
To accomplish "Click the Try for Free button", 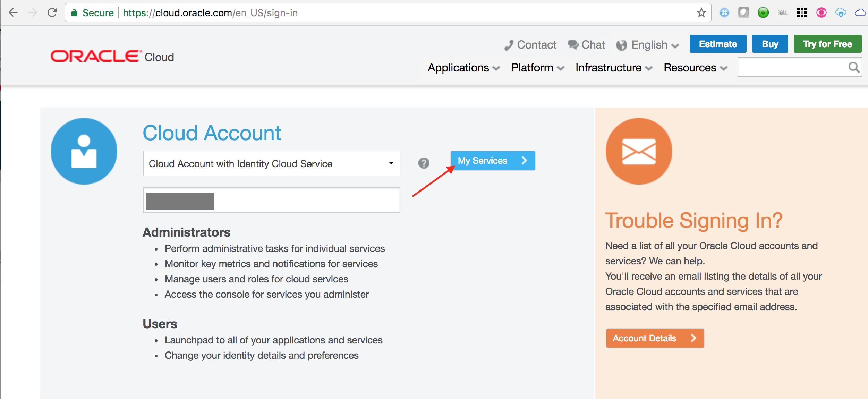I will 827,44.
